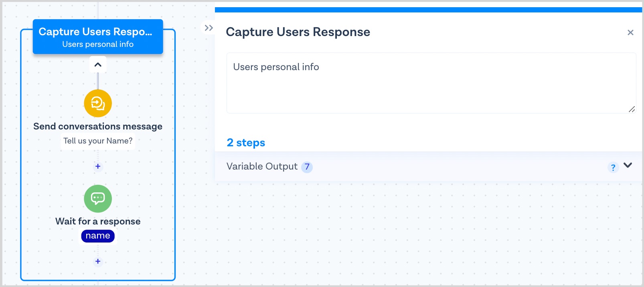Click the yellow Send conversations message icon
644x287 pixels.
point(98,103)
